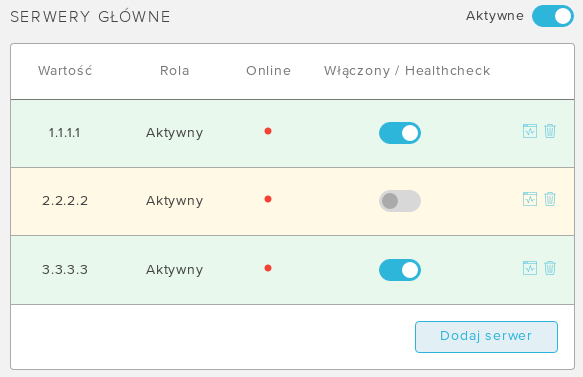This screenshot has height=377, width=583.
Task: Click the Dodaj serwer button
Action: pos(486,337)
